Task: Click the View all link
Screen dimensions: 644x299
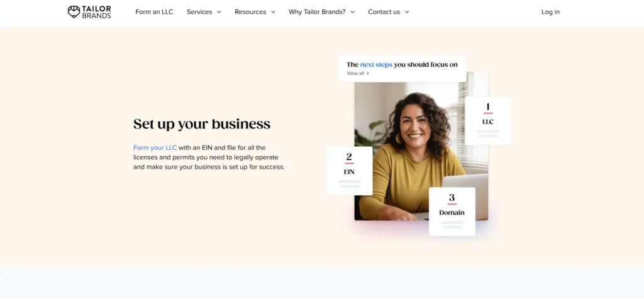Action: pyautogui.click(x=355, y=74)
